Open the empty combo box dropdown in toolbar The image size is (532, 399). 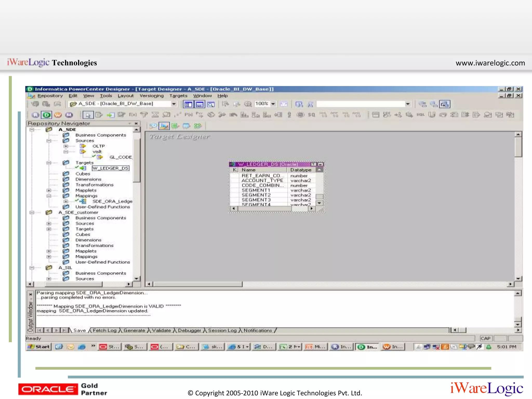(x=408, y=104)
